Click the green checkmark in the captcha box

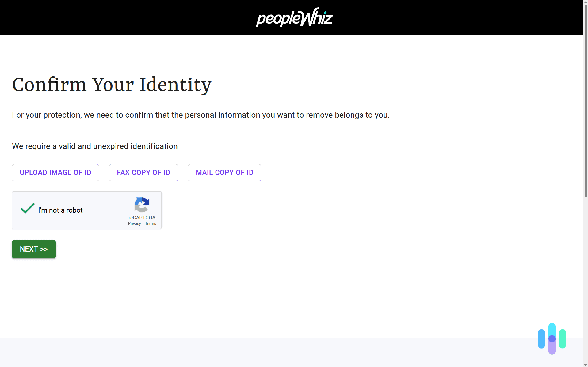tap(27, 208)
